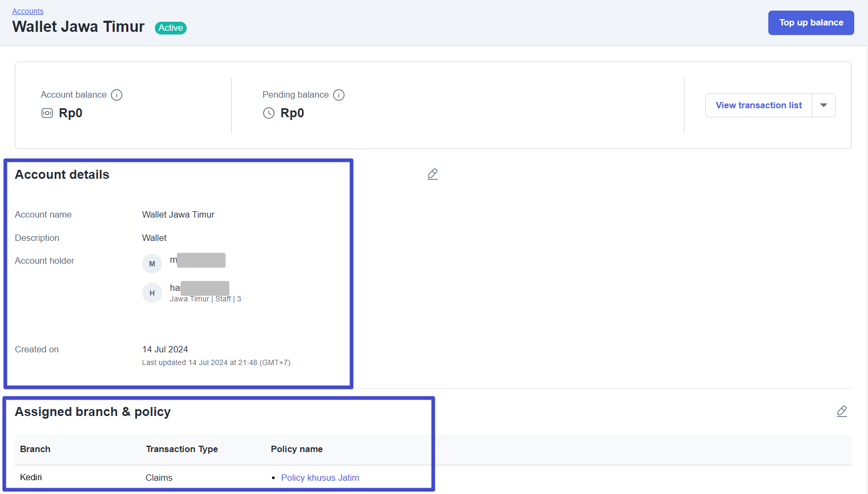The width and height of the screenshot is (868, 494).
Task: Click Account balance info icon
Action: pos(117,95)
